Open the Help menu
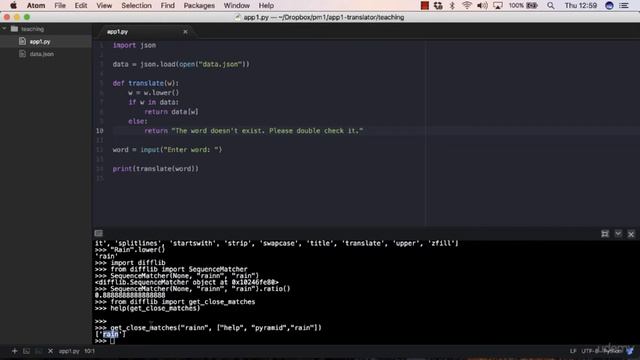This screenshot has width=640, height=360. 266,5
